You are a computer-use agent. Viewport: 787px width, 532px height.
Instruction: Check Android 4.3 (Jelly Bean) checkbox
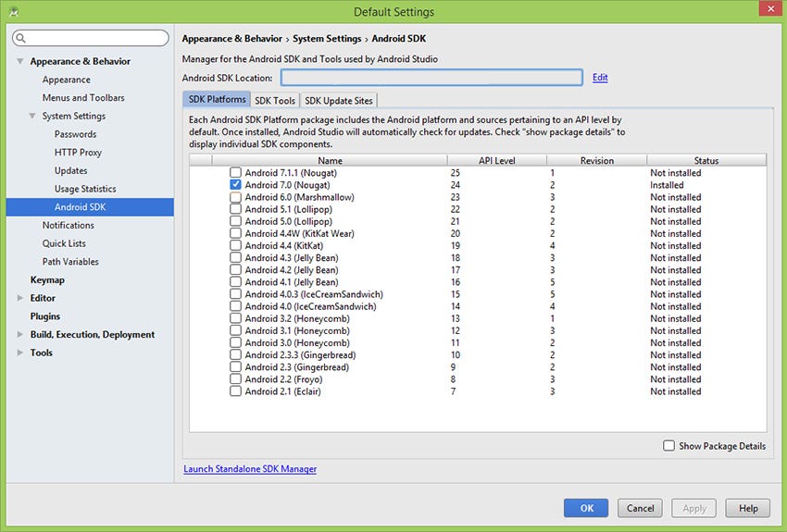235,258
